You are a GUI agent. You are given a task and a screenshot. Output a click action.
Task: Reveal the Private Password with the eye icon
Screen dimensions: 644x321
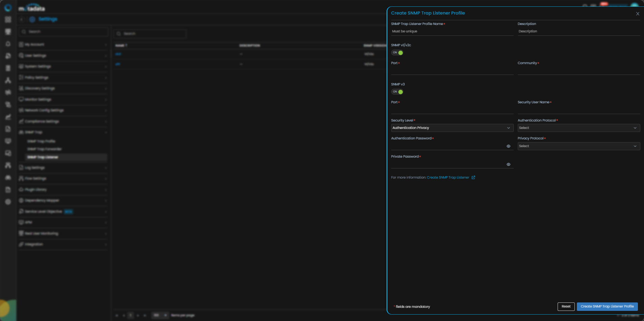pos(508,164)
